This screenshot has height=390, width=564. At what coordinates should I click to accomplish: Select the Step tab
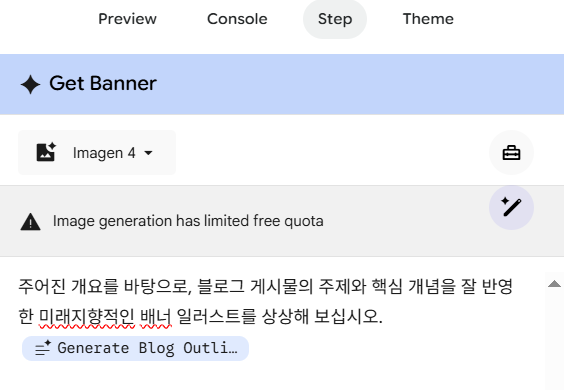point(335,19)
